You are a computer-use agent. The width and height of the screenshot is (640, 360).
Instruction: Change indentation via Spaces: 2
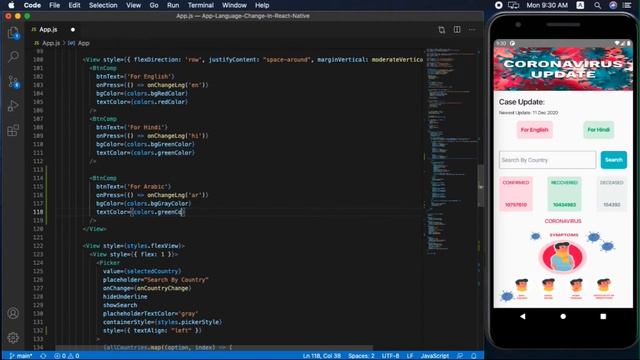pos(361,356)
